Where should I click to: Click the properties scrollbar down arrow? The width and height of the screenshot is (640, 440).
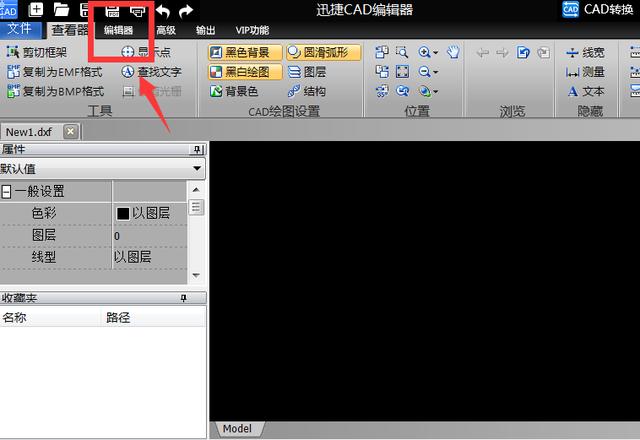coord(196,276)
